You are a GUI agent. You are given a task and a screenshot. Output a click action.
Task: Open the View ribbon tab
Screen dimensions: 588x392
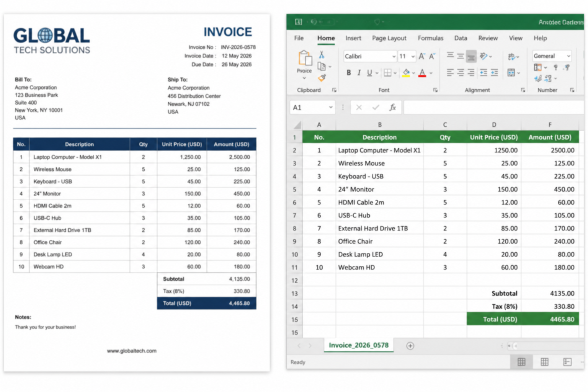[516, 38]
